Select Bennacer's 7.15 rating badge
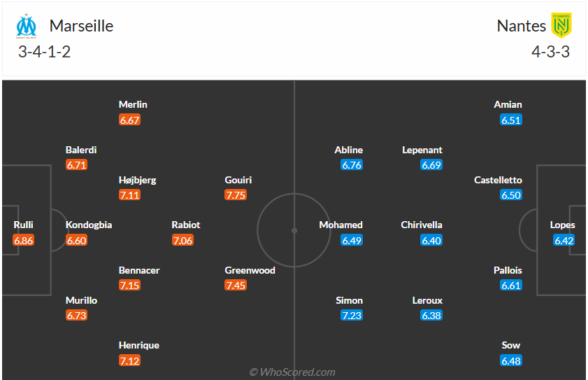This screenshot has height=380, width=588. [x=130, y=286]
